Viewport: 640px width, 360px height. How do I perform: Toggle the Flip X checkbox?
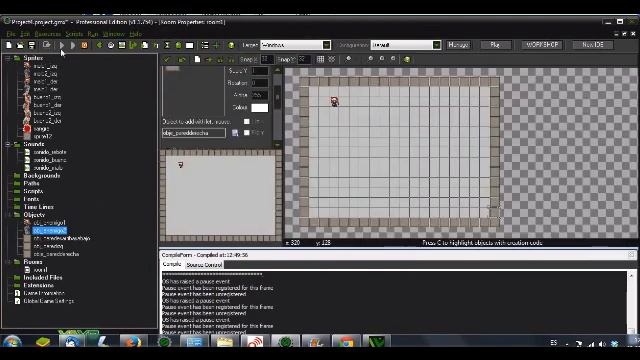[x=247, y=121]
